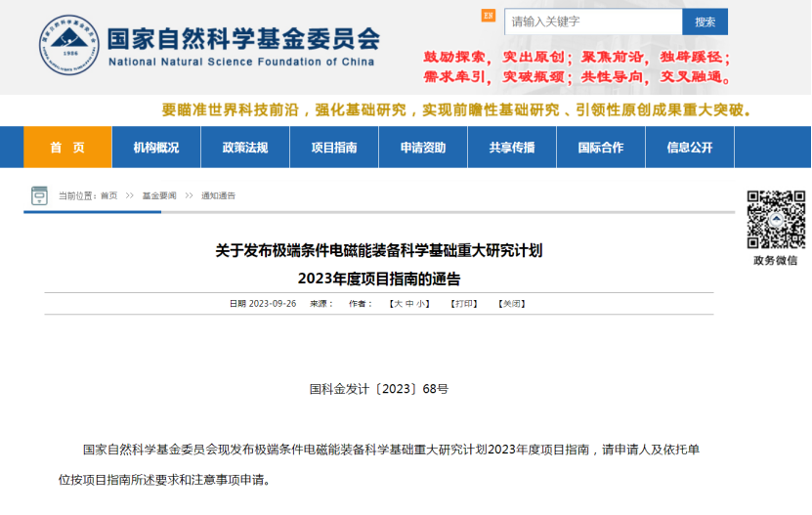Go to the 首页 home tab
812x515 pixels.
click(67, 148)
